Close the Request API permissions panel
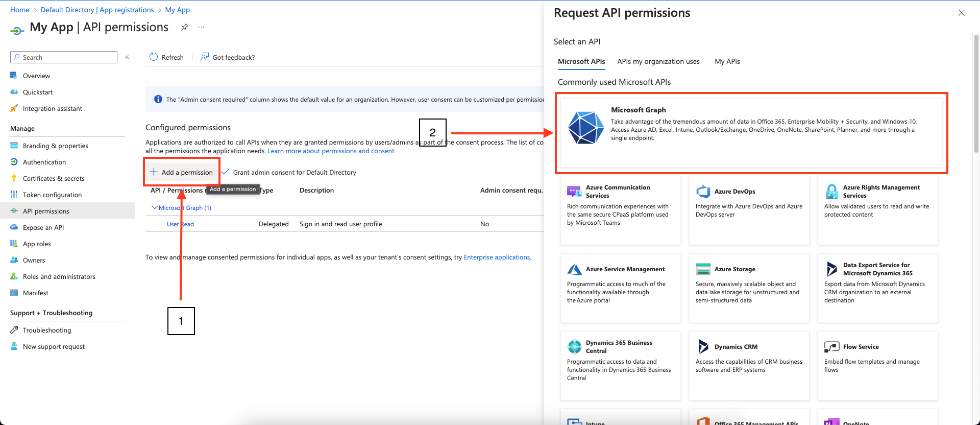Screen dimensions: 980x425 [x=962, y=13]
